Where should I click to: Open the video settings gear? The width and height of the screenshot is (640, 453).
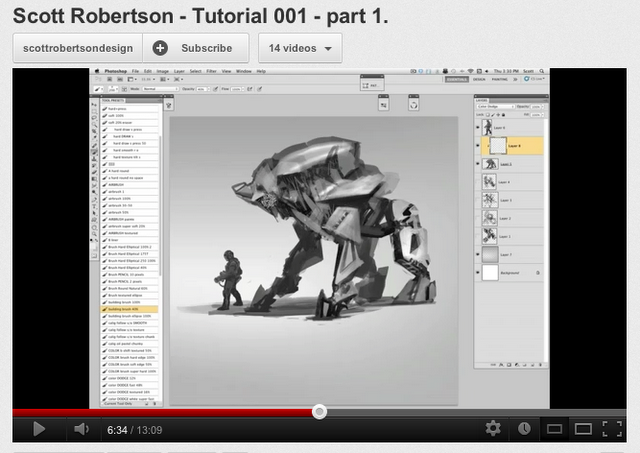493,429
